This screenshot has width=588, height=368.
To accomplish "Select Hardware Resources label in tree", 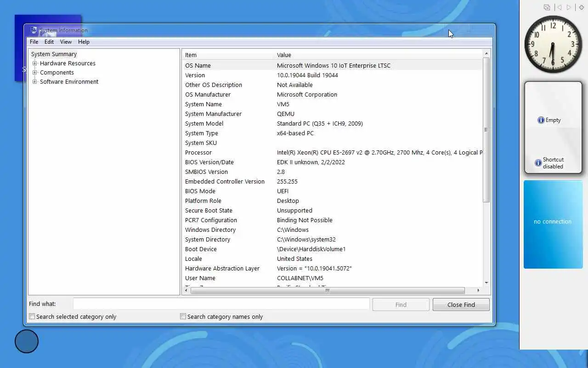I will (x=68, y=63).
